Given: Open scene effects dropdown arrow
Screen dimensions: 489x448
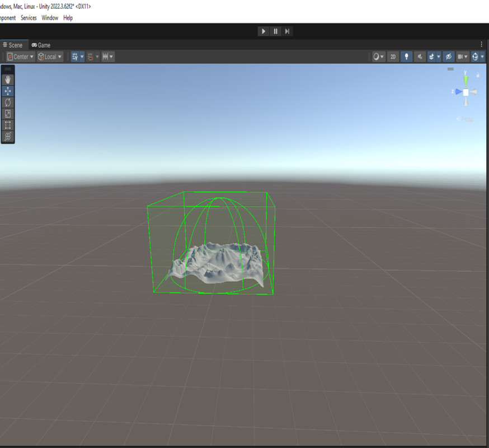Looking at the screenshot, I should 439,57.
